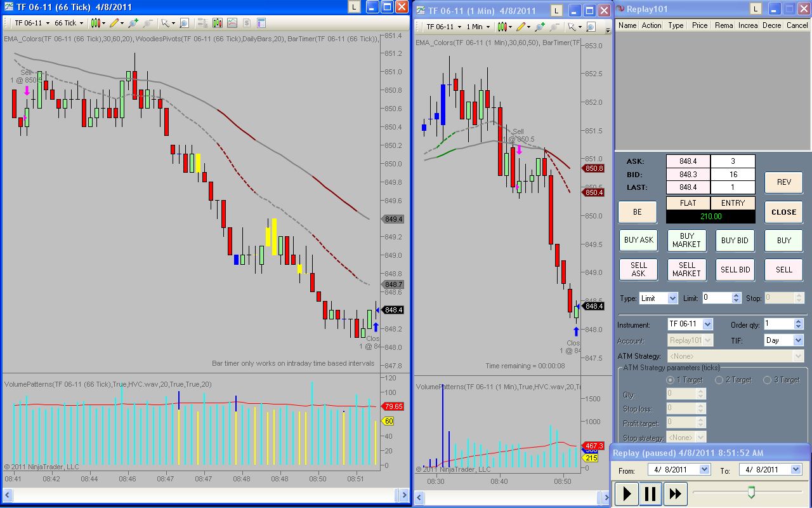The image size is (812, 508).
Task: Click the grayed disconnect plug icon in 66 Tick toolbar
Action: [148, 23]
